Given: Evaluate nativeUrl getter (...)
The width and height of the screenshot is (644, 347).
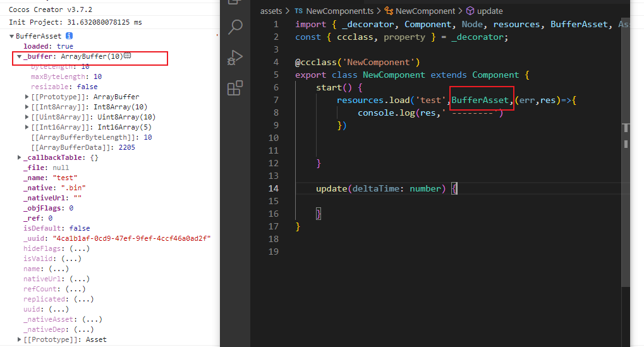Looking at the screenshot, I should pyautogui.click(x=80, y=279).
